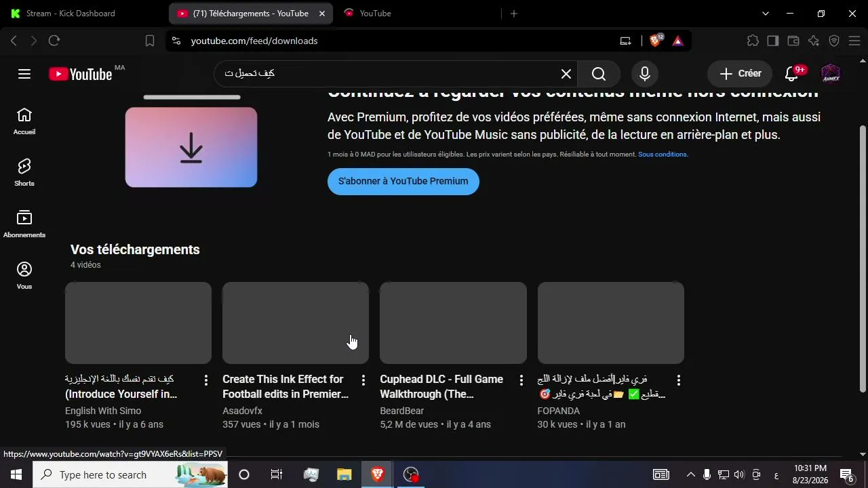Toggle the Brave sidebar panel
Screen dimensions: 868x488
click(773, 41)
